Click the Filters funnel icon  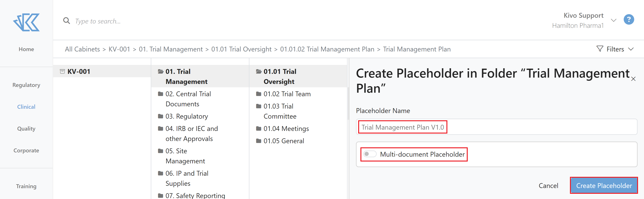[600, 49]
